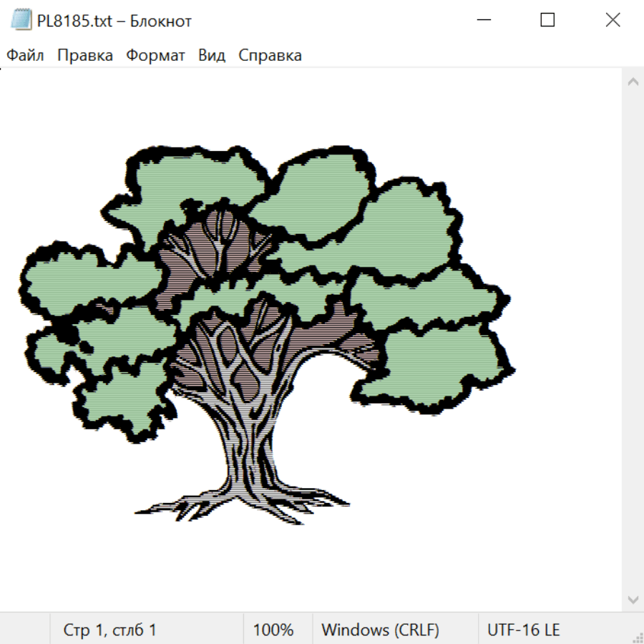Click the resize grip in the bottom-right corner

click(x=637, y=637)
